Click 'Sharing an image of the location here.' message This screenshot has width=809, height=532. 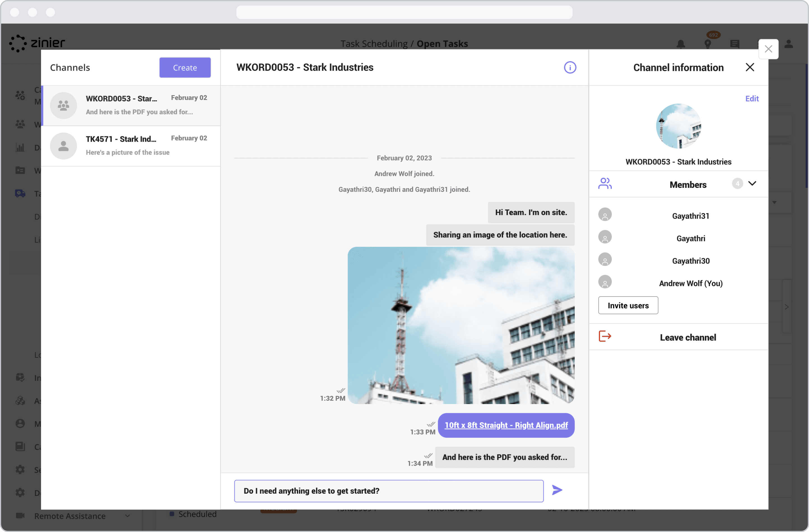coord(500,235)
